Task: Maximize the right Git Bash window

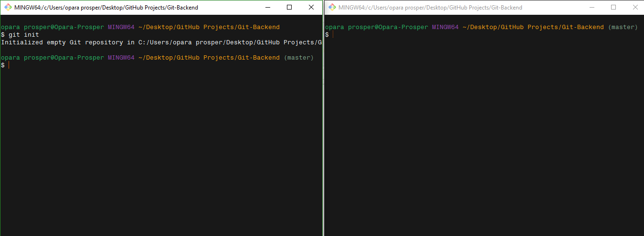Action: pyautogui.click(x=613, y=7)
